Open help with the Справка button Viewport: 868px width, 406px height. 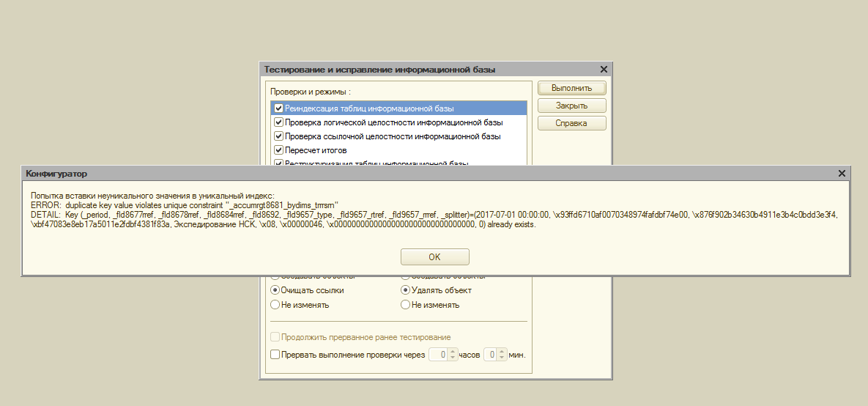(x=571, y=123)
